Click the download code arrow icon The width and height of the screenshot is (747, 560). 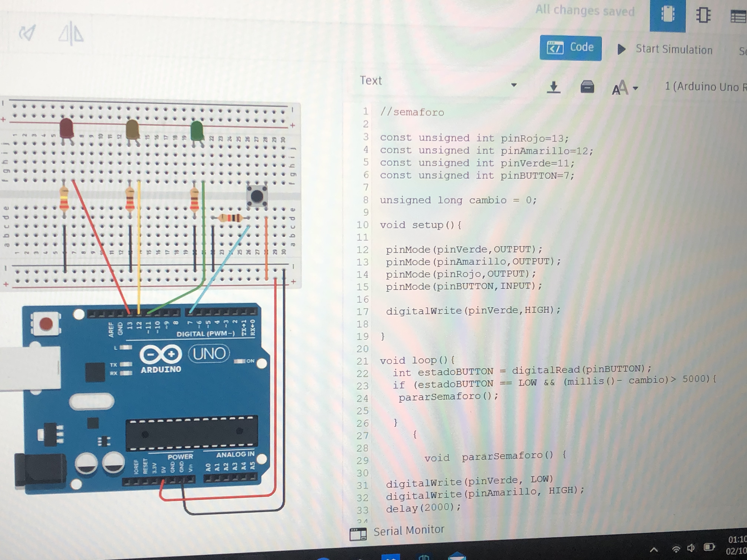(554, 87)
